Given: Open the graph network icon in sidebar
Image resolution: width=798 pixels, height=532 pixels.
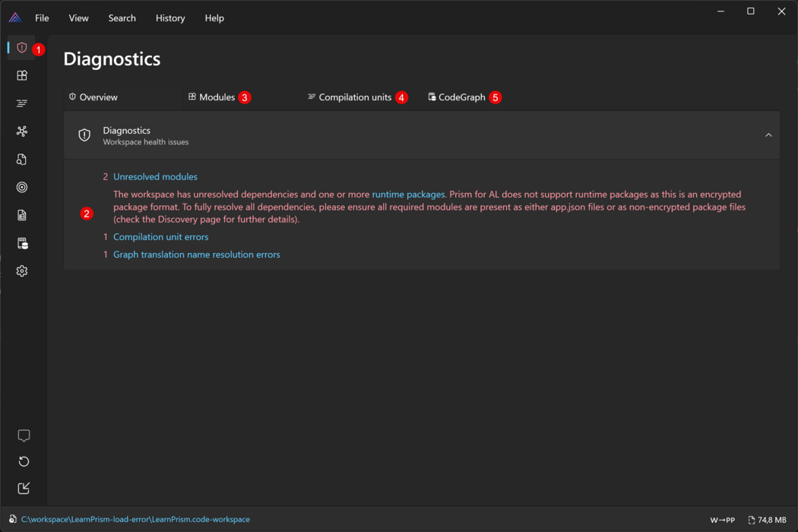Looking at the screenshot, I should pyautogui.click(x=22, y=131).
